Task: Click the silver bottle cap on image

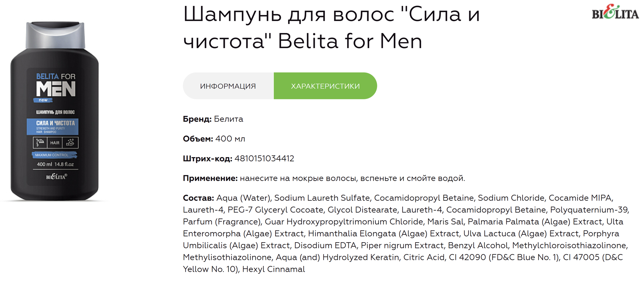Action: [55, 35]
